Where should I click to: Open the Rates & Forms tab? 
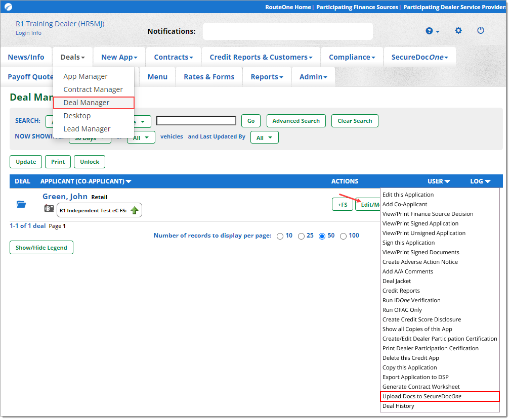click(209, 77)
